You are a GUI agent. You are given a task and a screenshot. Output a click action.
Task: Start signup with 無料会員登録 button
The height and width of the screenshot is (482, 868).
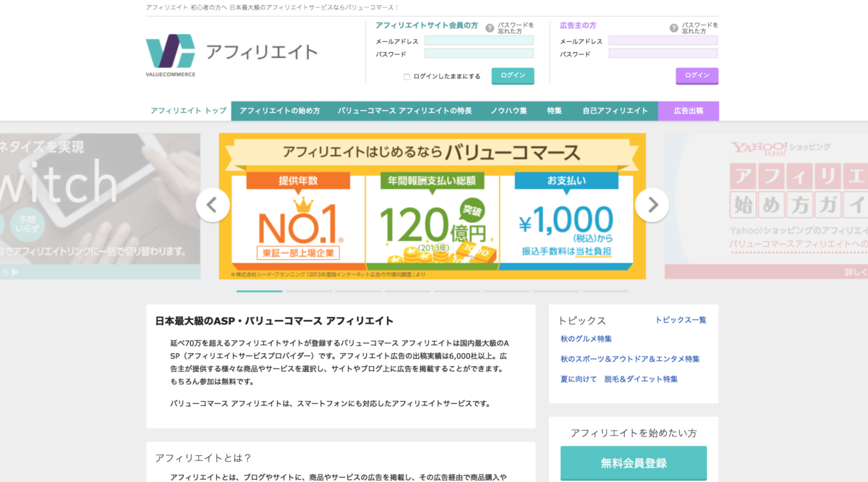pos(634,463)
